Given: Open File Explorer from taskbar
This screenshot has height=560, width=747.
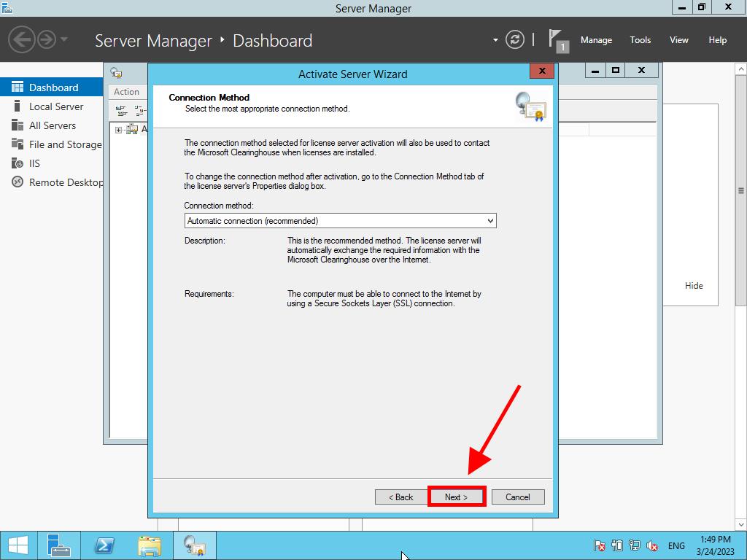Looking at the screenshot, I should pyautogui.click(x=150, y=545).
